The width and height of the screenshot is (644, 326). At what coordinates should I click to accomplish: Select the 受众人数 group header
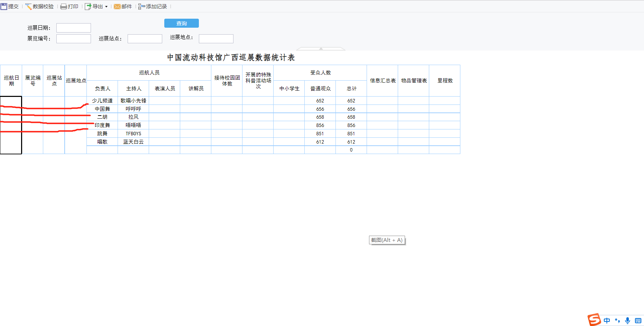tap(320, 73)
